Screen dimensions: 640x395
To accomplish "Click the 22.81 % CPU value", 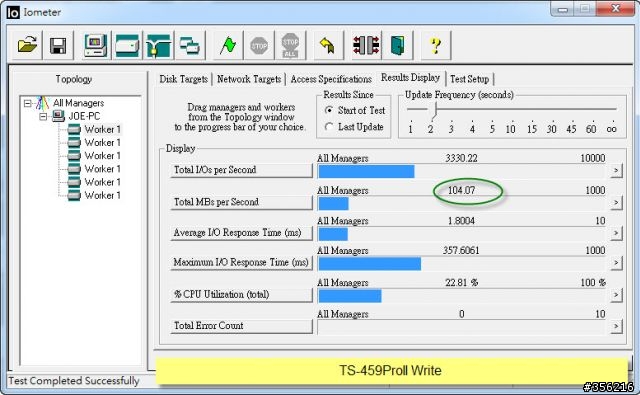I will pos(461,282).
